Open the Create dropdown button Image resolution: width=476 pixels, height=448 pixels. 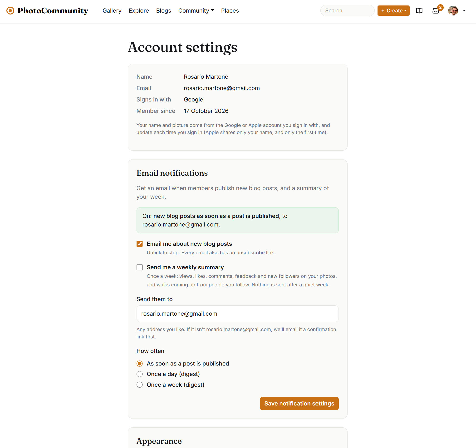point(393,10)
